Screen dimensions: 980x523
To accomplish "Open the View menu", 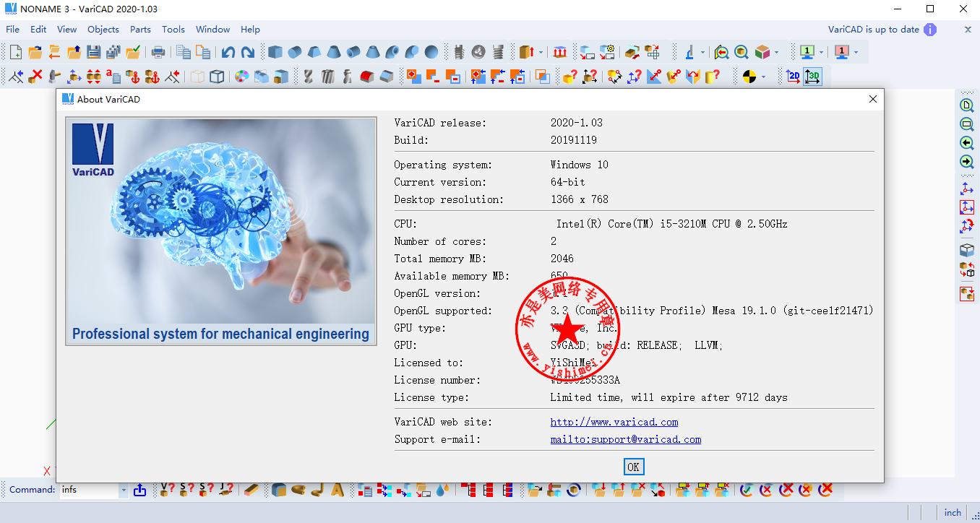I will [x=66, y=30].
